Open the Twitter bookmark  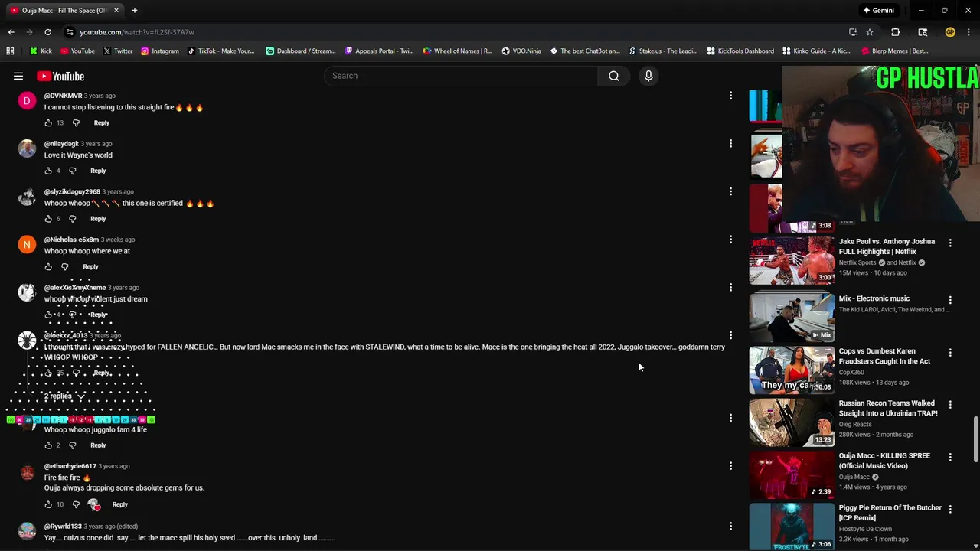click(117, 51)
